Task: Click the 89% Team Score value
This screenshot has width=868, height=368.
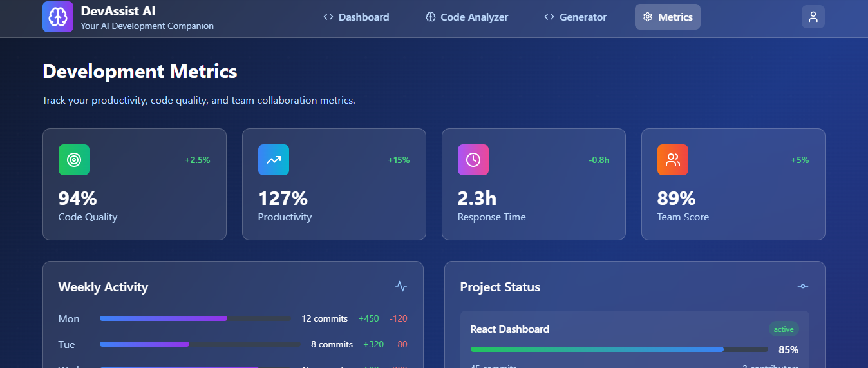Action: point(676,198)
